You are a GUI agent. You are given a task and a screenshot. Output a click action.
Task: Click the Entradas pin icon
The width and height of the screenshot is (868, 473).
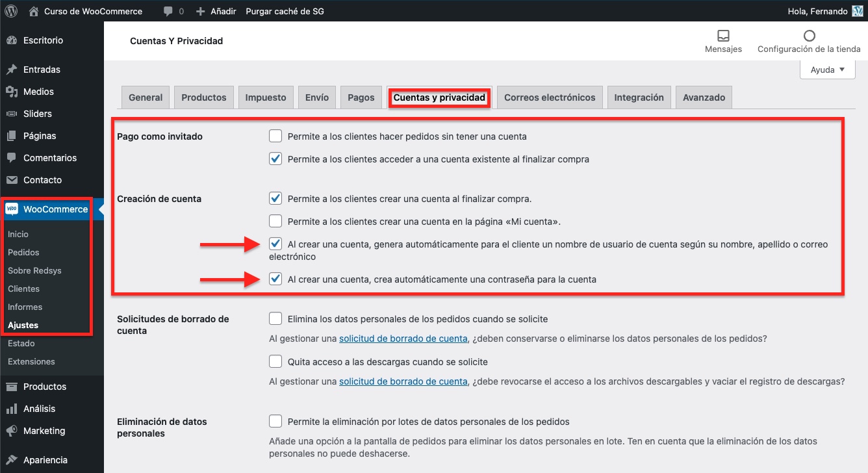click(12, 70)
